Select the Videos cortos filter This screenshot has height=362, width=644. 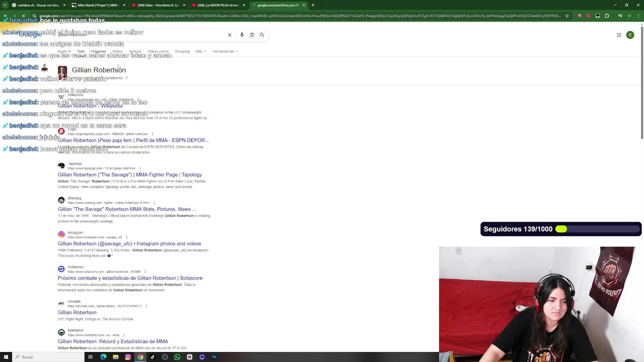pyautogui.click(x=158, y=51)
